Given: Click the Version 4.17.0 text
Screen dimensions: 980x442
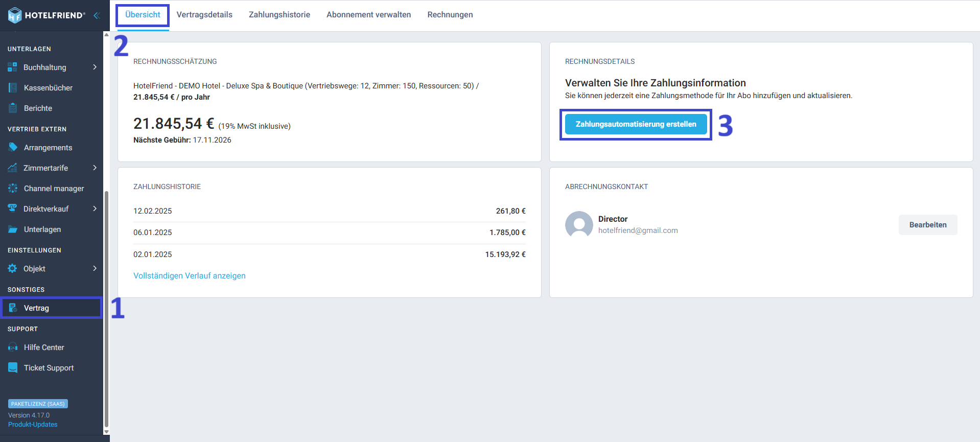Looking at the screenshot, I should click(29, 415).
